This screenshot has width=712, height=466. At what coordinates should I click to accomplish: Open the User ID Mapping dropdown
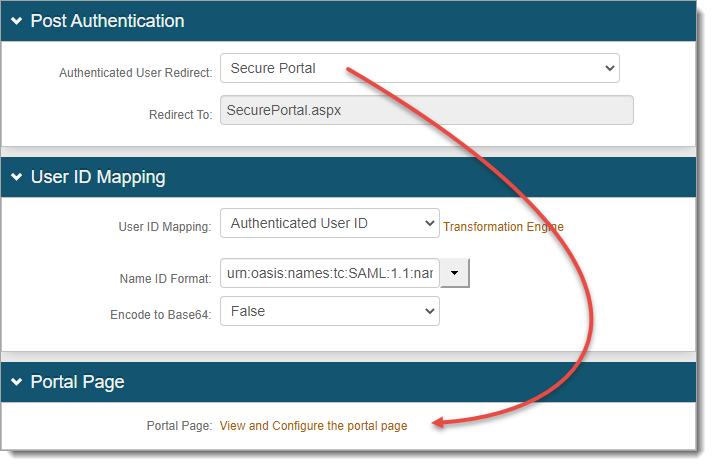[329, 223]
